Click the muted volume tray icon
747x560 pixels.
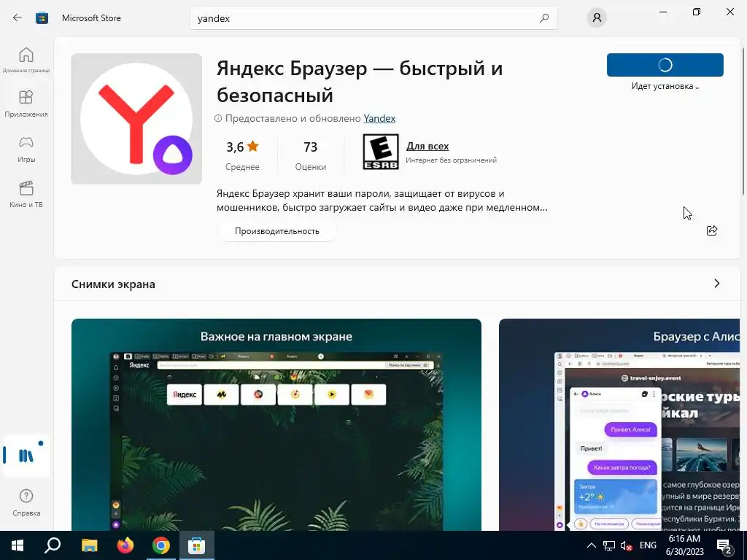click(627, 545)
